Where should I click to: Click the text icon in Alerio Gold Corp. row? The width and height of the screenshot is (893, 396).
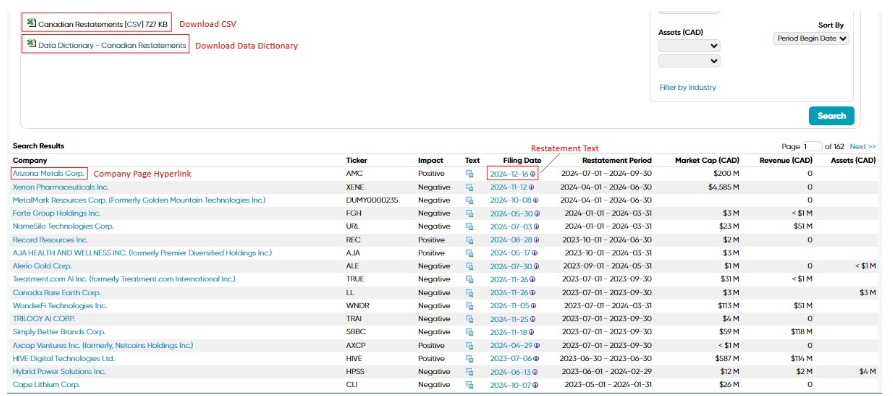coord(469,266)
